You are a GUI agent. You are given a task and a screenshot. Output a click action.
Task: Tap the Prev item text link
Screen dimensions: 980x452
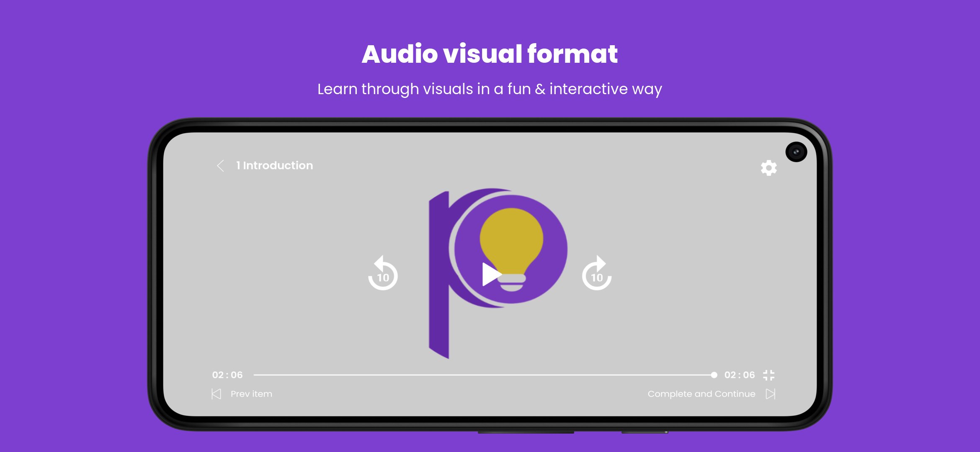251,394
